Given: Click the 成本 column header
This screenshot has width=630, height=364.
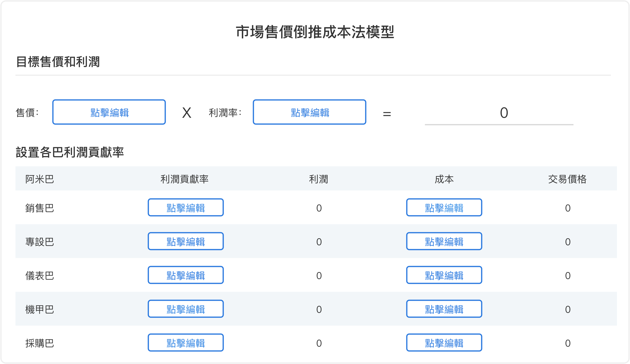Looking at the screenshot, I should [x=444, y=179].
